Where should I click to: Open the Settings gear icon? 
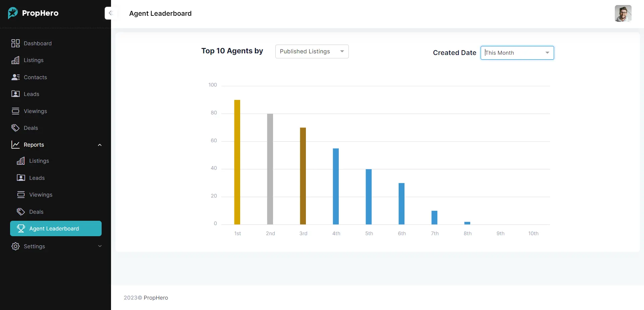[x=15, y=246]
